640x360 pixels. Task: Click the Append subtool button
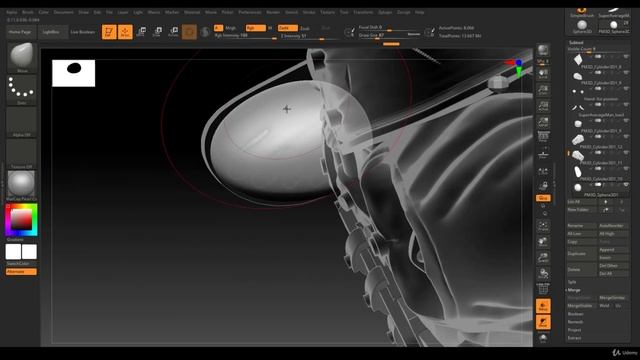[x=613, y=250]
